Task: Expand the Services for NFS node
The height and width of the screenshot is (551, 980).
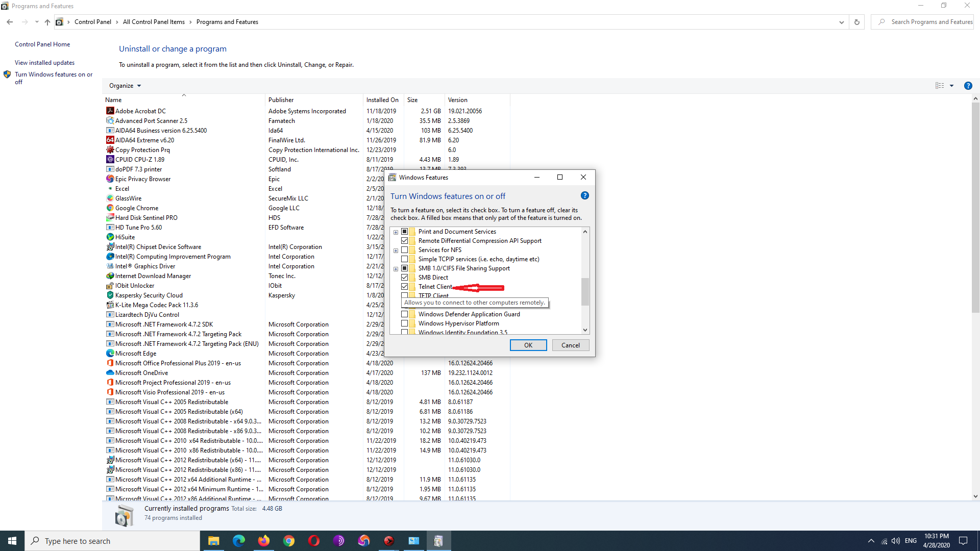Action: 396,251
